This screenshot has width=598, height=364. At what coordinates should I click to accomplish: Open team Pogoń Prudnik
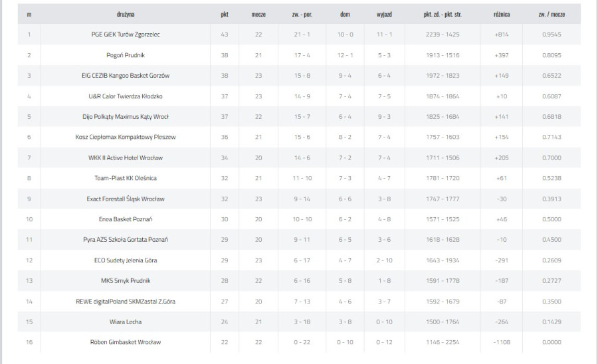126,55
